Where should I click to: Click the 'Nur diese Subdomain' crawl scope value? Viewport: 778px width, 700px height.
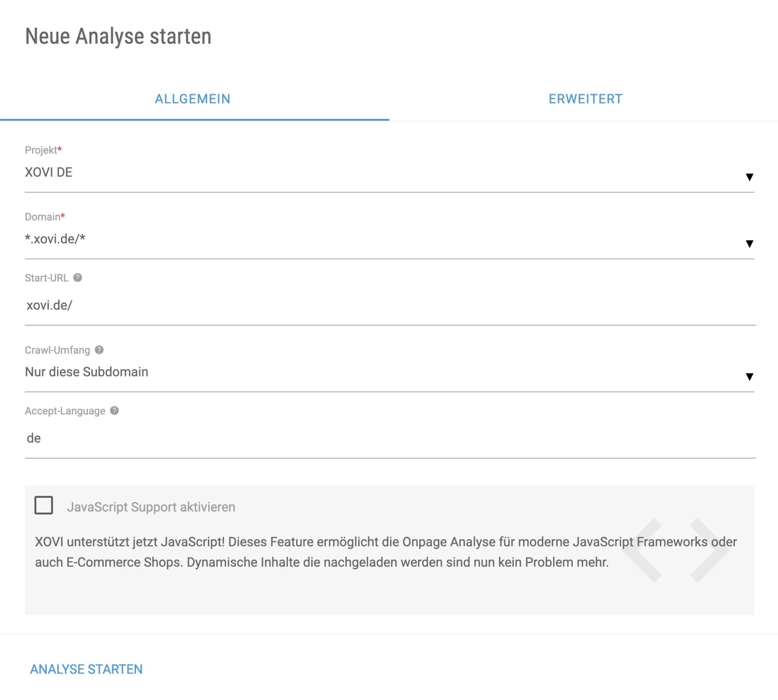coord(87,372)
